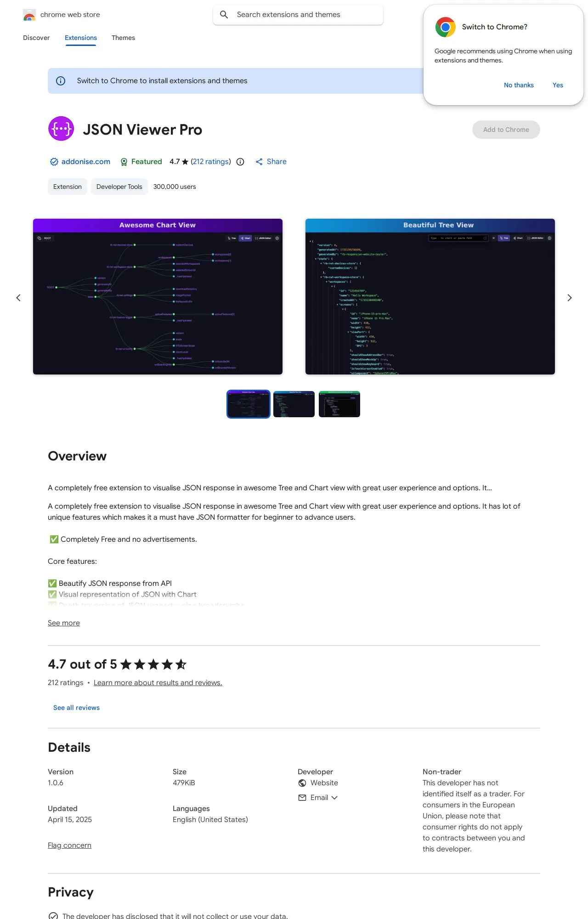Select the third carousel thumbnail
Screen dimensions: 588x919
click(339, 404)
